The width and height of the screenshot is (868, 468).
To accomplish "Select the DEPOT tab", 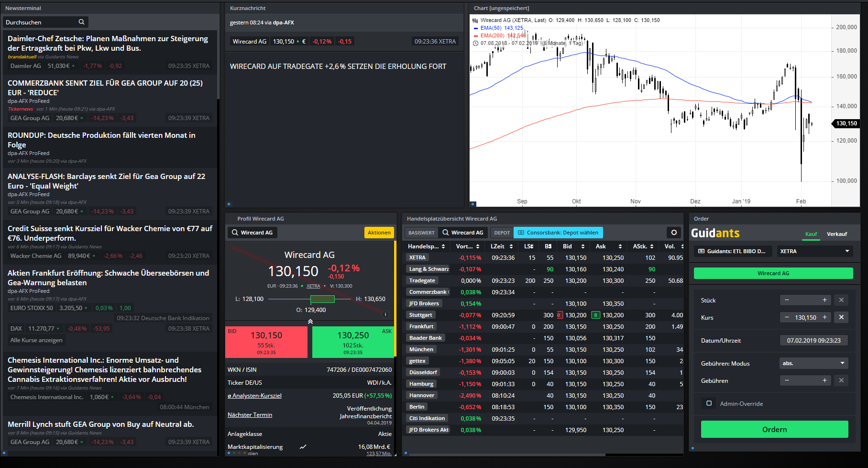I will [502, 233].
